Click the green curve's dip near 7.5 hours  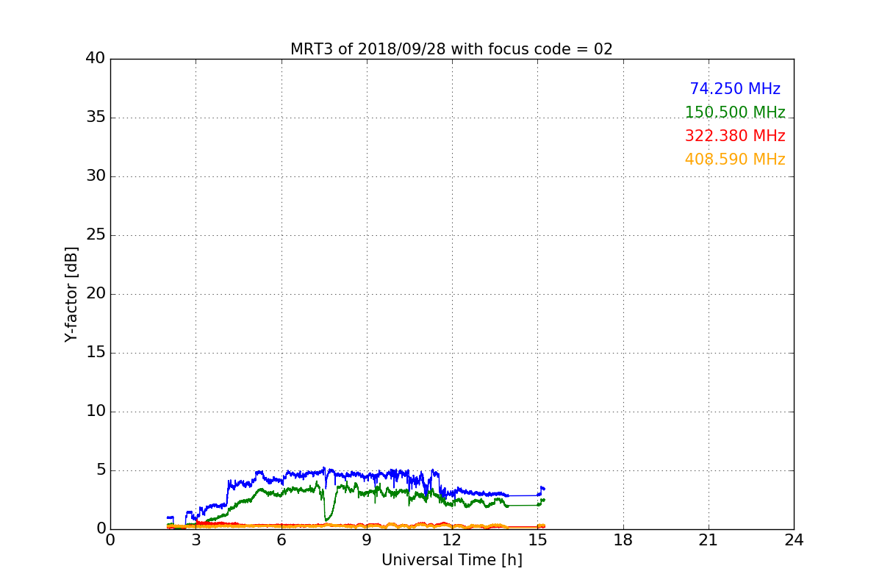(x=326, y=519)
